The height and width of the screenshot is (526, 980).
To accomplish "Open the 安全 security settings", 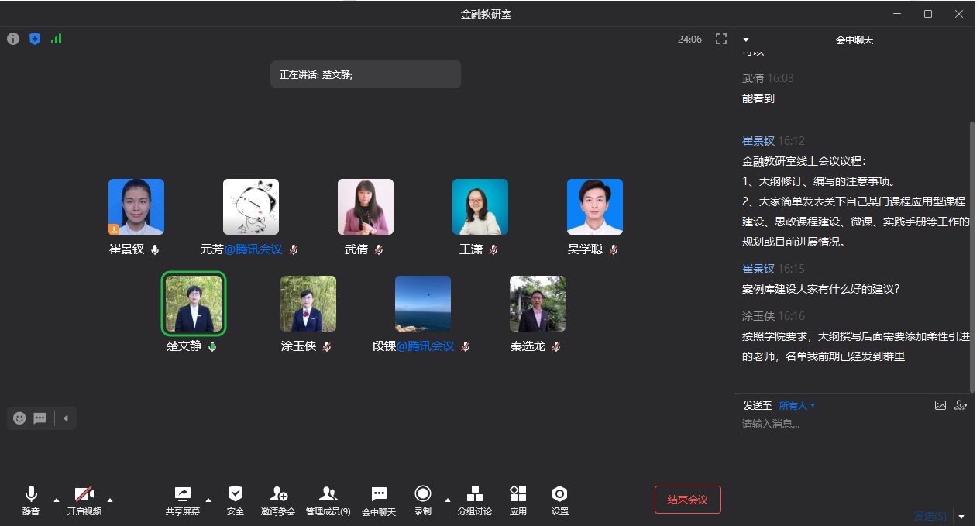I will click(236, 500).
